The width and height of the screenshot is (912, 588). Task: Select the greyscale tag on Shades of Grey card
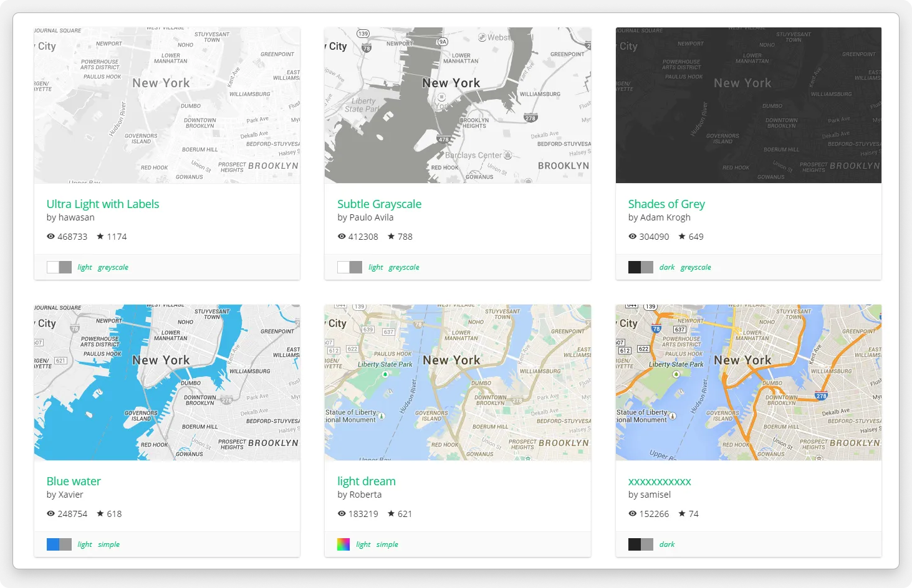(x=696, y=267)
